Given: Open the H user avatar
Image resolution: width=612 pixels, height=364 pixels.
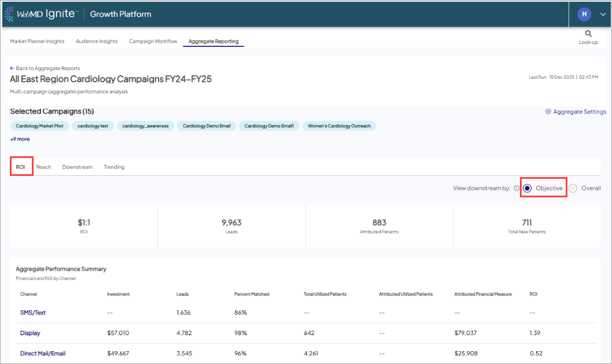Looking at the screenshot, I should (x=584, y=13).
